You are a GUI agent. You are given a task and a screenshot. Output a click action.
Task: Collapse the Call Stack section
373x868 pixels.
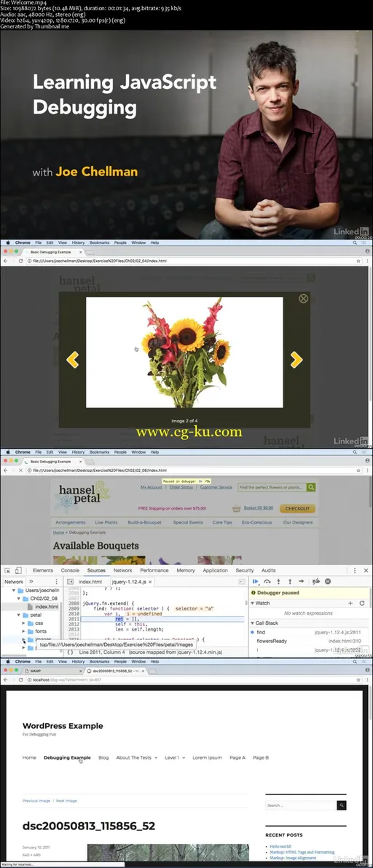[x=253, y=623]
